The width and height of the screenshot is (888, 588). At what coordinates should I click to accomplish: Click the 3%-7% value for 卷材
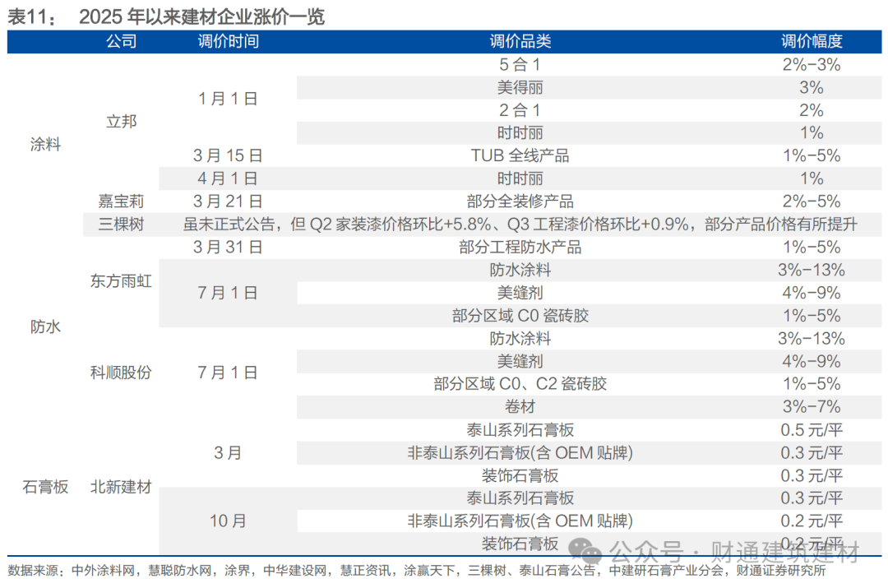tap(812, 406)
